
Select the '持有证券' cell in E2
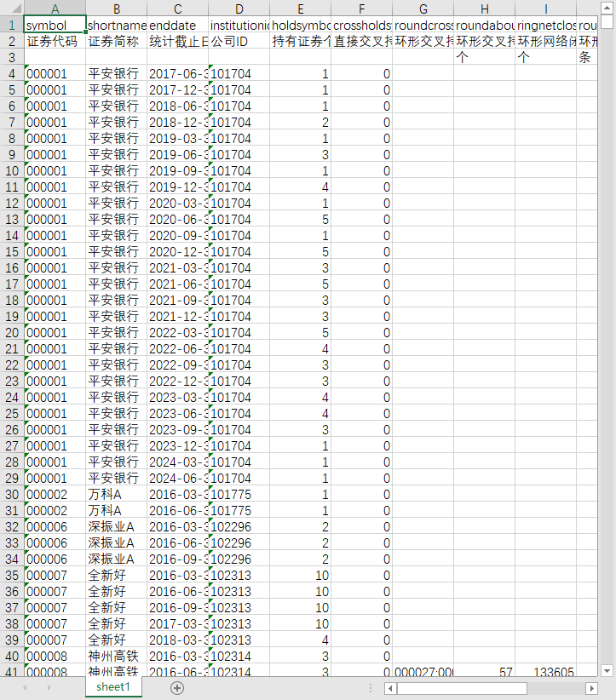pos(301,41)
